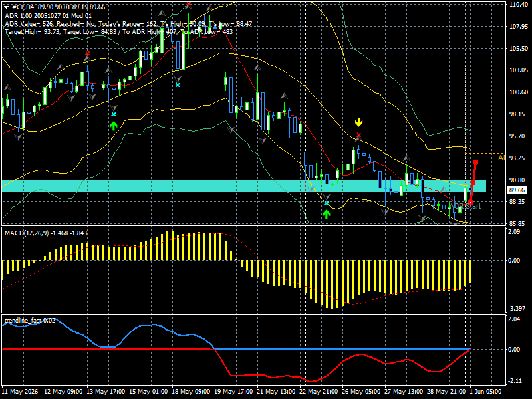This screenshot has height=399, width=532.
Task: Click the 28 May 21:00 time label
Action: 446,391
